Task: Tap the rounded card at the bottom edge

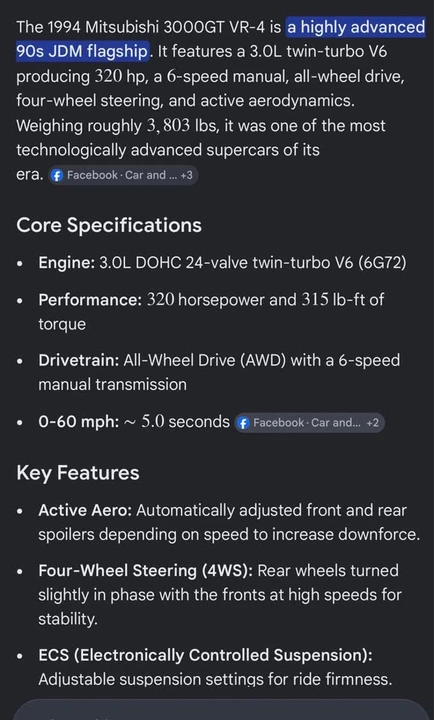Action: click(x=220, y=709)
